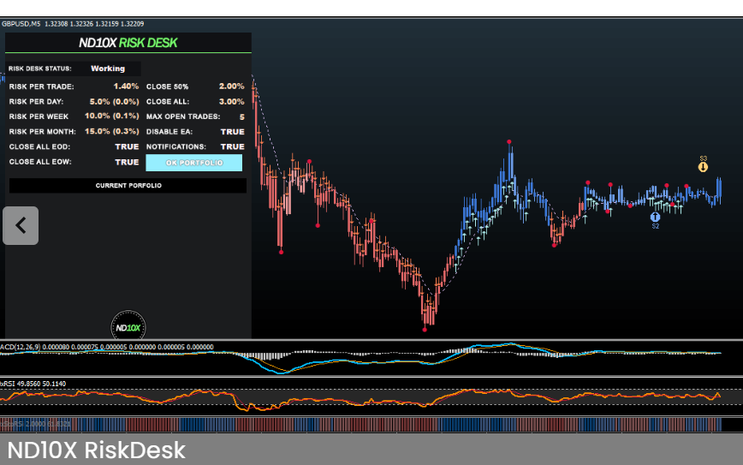Toggle the CLOSE ALL EOD TRUE value
The height and width of the screenshot is (465, 743).
coord(127,147)
